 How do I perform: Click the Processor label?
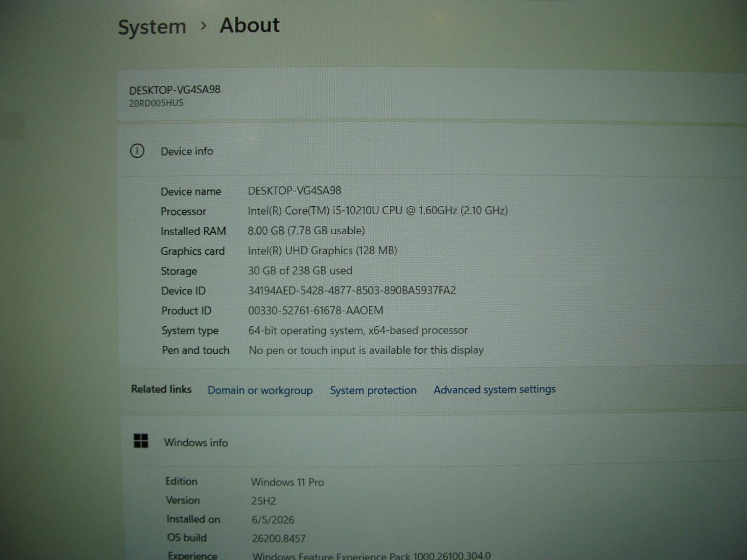[x=183, y=211]
